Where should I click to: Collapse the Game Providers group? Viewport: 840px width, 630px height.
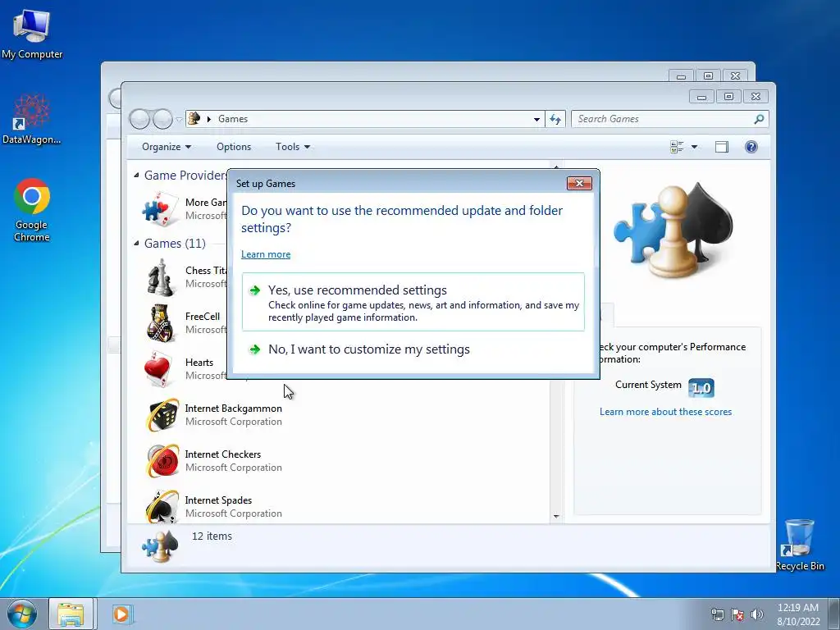[136, 176]
